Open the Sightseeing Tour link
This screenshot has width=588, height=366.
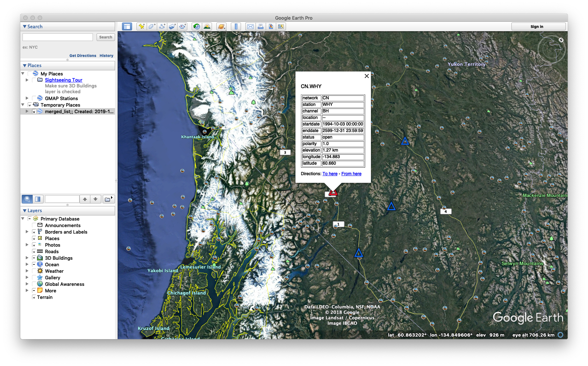64,80
